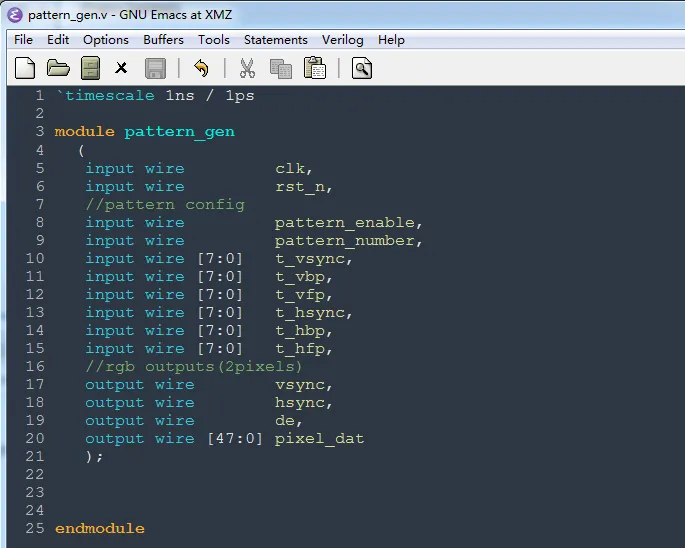Viewport: 685px width, 548px height.
Task: Click the New File toolbar icon
Action: pos(26,68)
